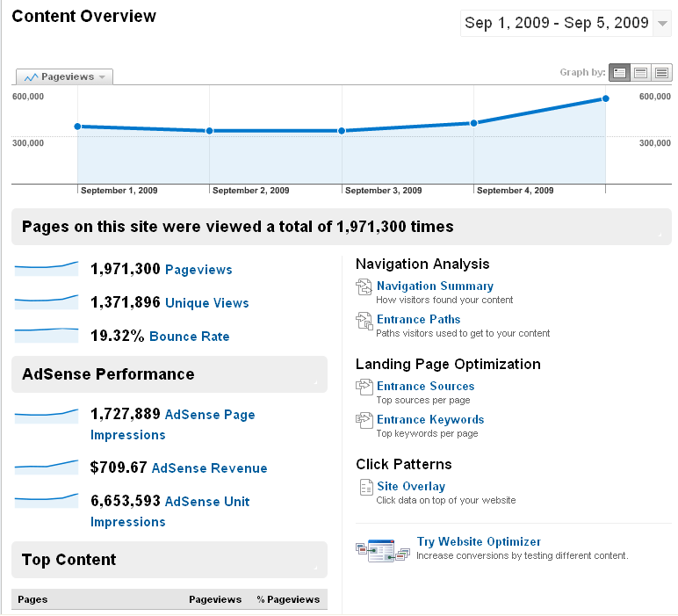Click the Landing Page Optimization heading
The width and height of the screenshot is (678, 616).
pos(448,364)
